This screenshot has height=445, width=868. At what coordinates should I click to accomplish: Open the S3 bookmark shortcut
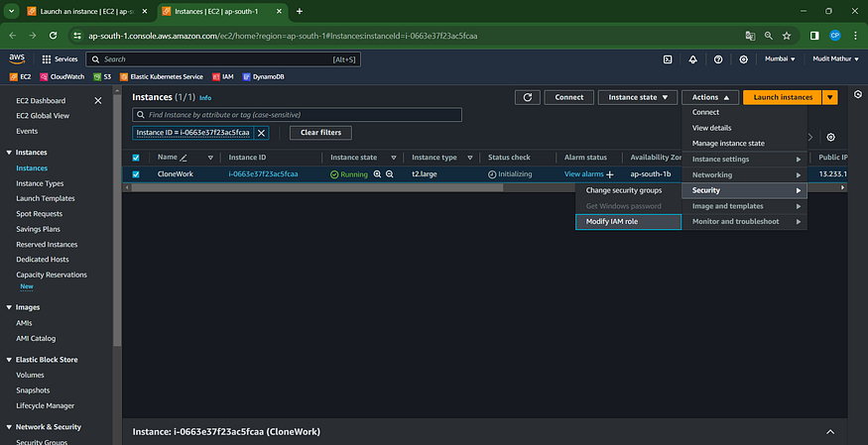coord(102,77)
